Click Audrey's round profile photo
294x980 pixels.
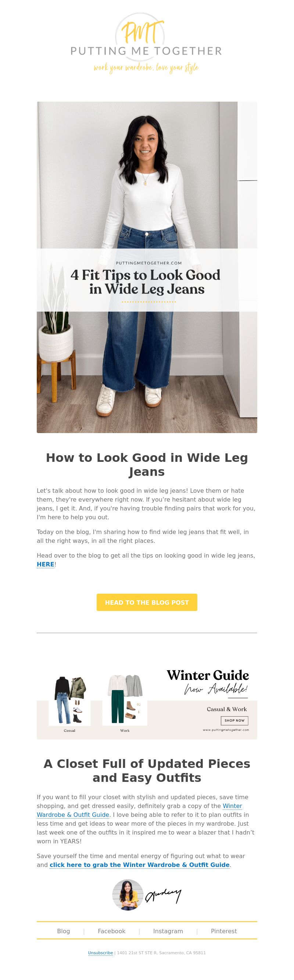128,895
